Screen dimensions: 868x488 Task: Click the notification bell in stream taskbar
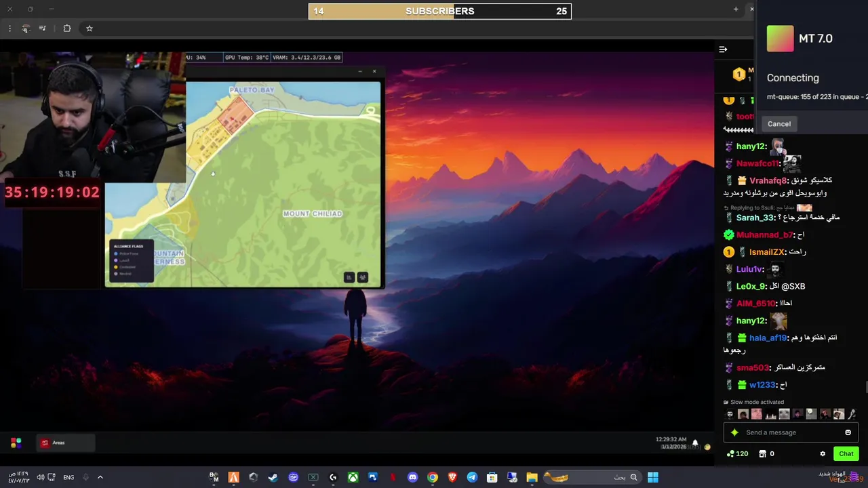[694, 443]
